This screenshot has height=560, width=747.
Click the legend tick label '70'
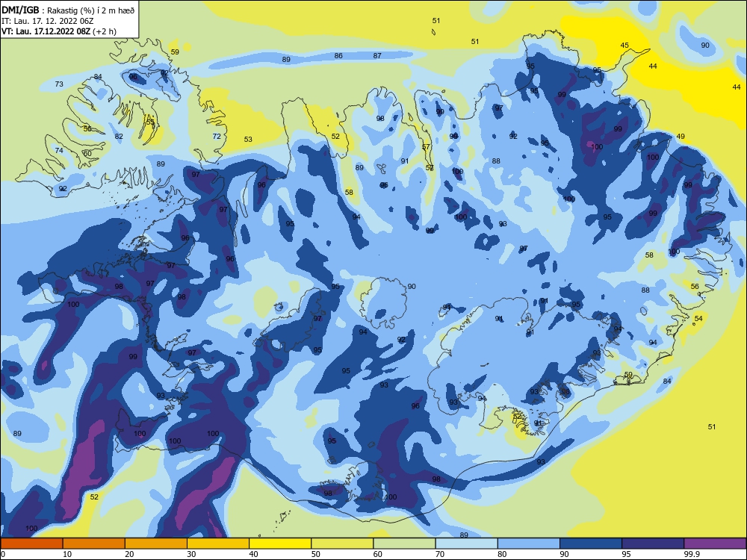[x=440, y=554]
